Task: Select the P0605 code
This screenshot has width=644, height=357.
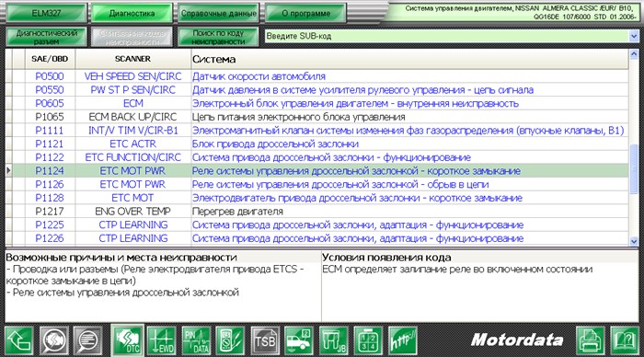Action: coord(50,103)
